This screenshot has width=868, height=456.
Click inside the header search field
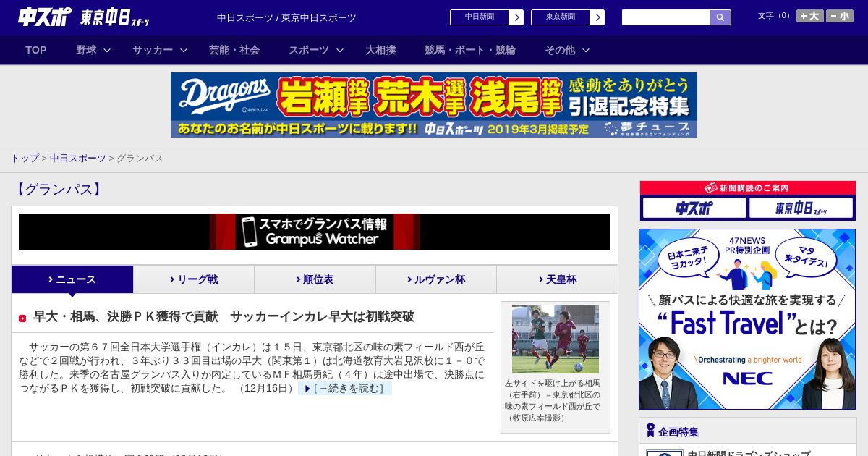point(666,17)
